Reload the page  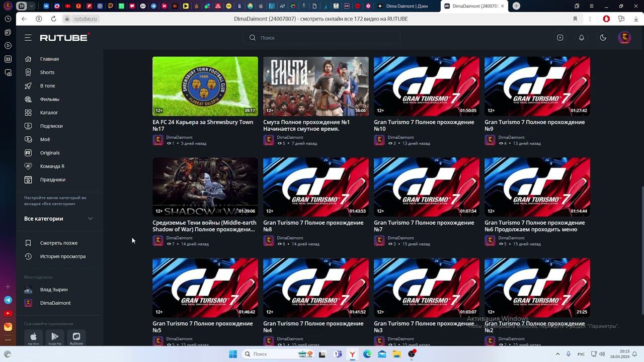53,19
